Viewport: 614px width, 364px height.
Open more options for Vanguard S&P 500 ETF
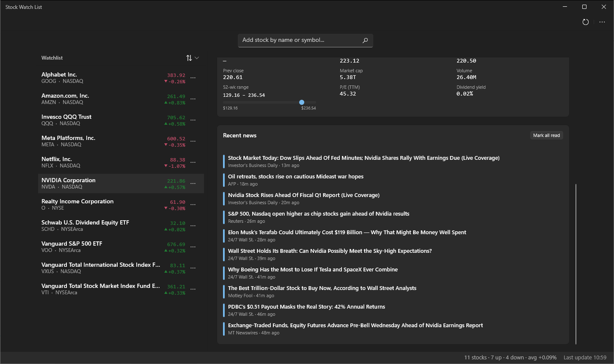point(193,247)
